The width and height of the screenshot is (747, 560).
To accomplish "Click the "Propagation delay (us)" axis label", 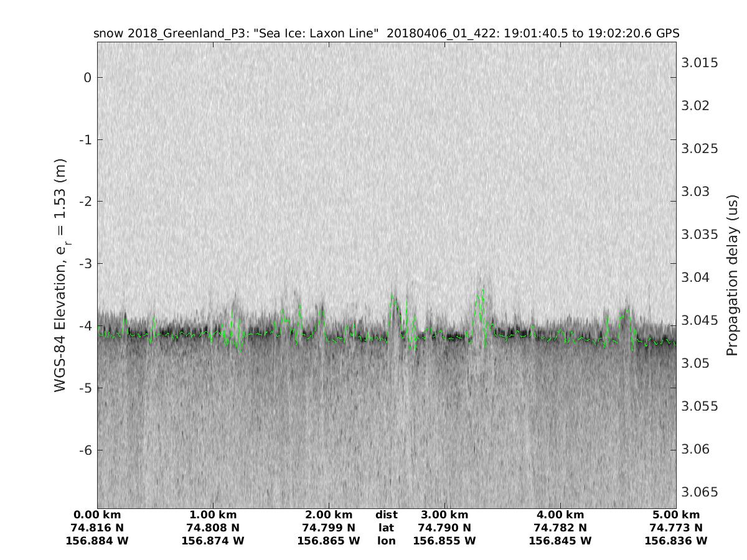I will click(x=732, y=274).
